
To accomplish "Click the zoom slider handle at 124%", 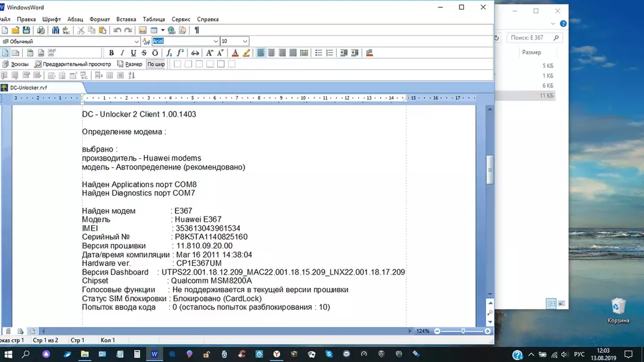I will pos(463,331).
